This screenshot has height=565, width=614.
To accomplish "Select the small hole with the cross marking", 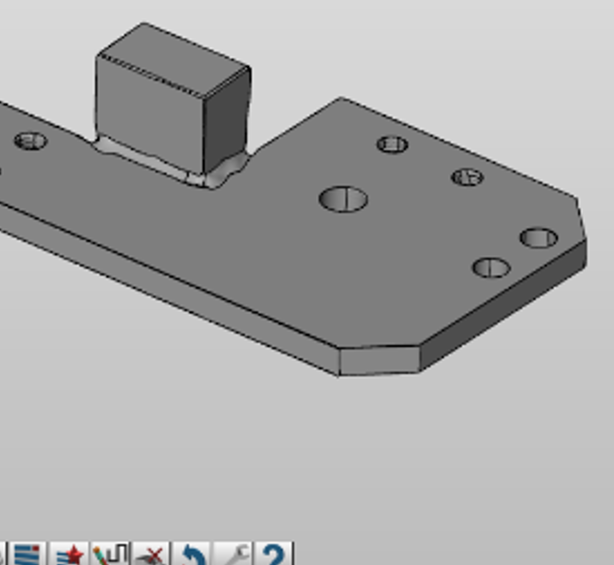I will (x=467, y=178).
